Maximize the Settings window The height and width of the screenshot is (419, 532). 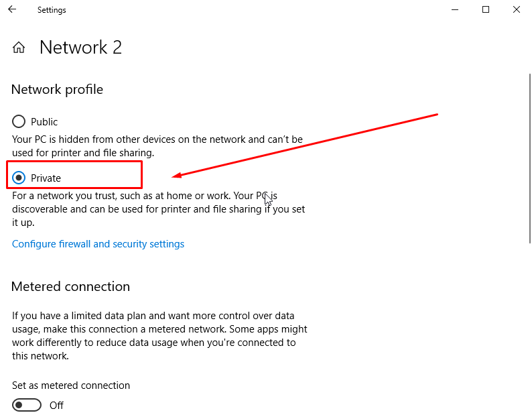coord(486,10)
